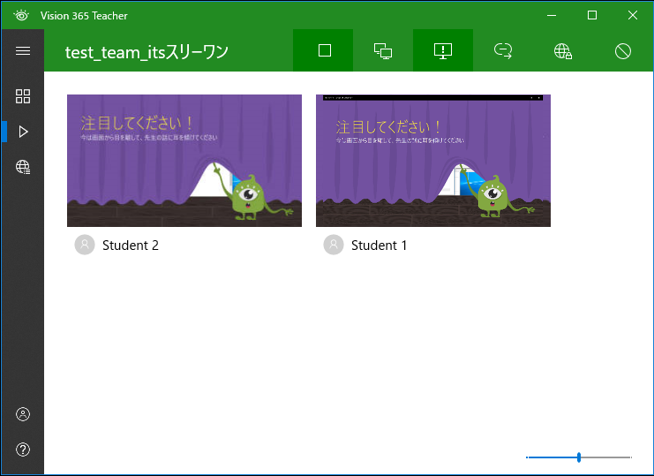Click the block prohibited circle icon
The image size is (654, 476).
pos(623,51)
